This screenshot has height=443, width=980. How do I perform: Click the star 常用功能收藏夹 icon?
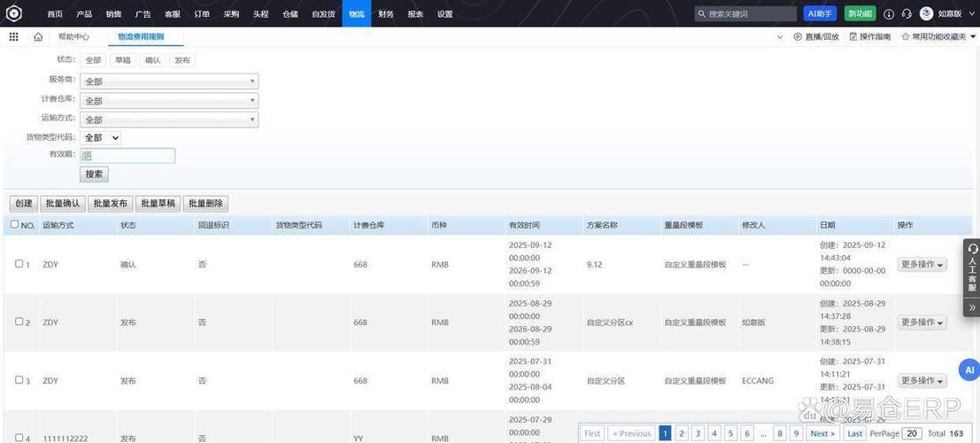[x=906, y=37]
